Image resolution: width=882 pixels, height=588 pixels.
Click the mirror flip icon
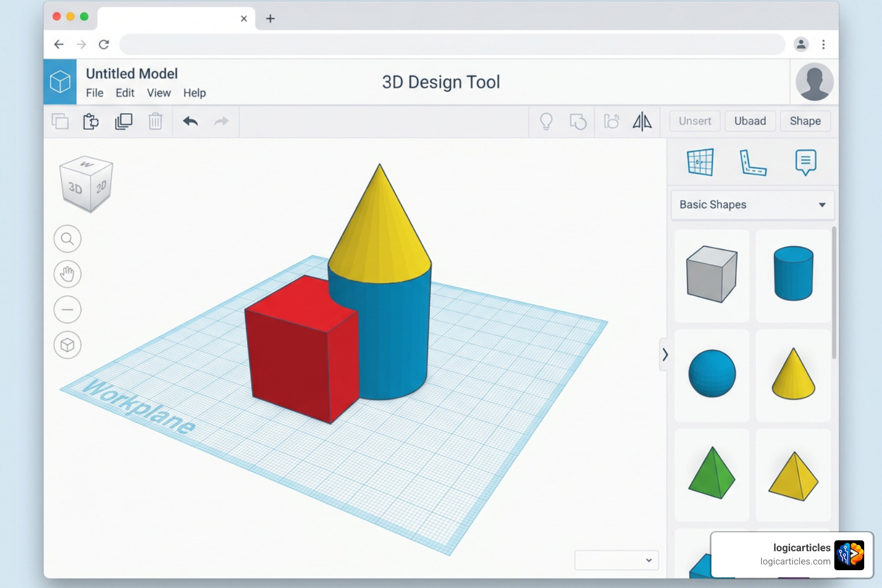(x=642, y=121)
